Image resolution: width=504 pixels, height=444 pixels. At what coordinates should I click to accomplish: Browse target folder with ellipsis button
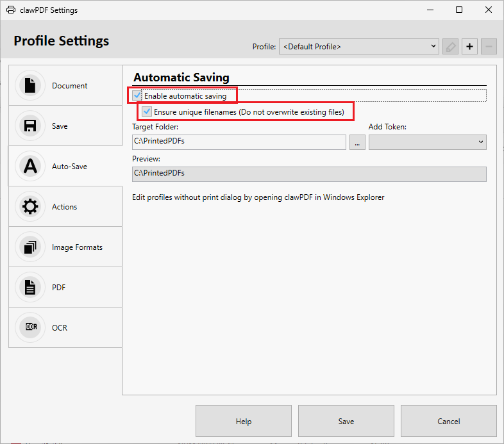(357, 142)
